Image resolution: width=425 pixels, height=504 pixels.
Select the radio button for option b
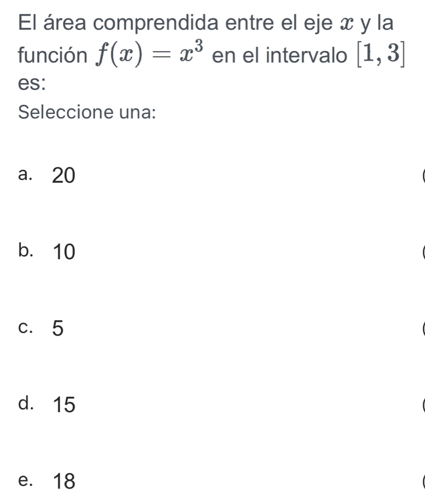tap(422, 254)
